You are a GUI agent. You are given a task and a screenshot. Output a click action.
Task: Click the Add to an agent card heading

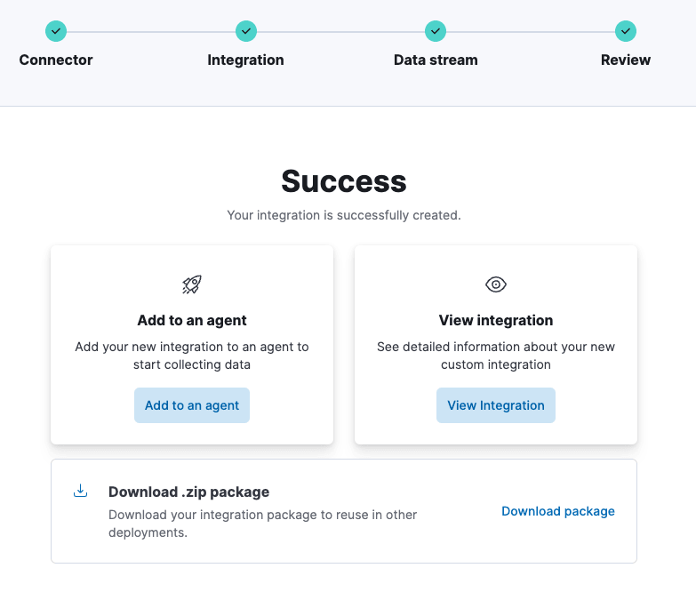coord(192,320)
